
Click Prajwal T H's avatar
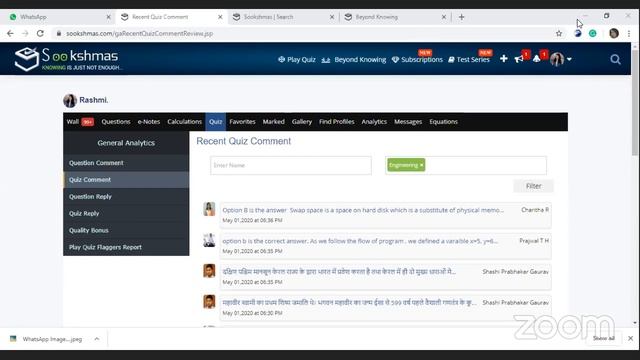209,240
